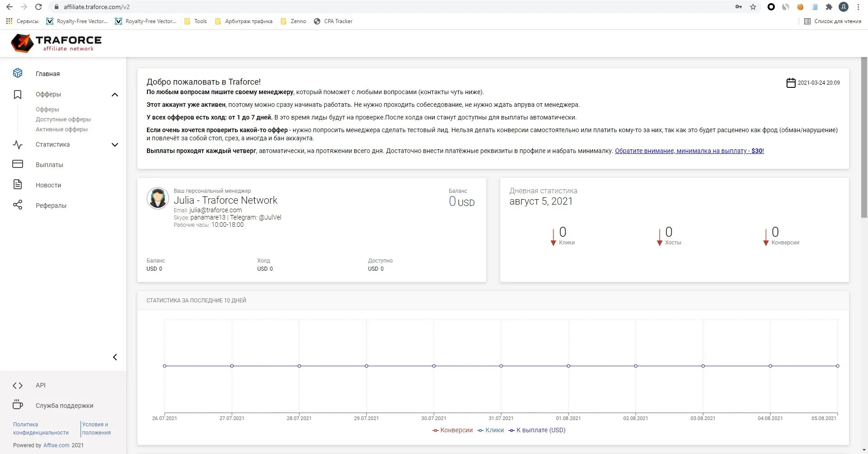Open Политика конфиденциальности link
Viewport: 868px width, 454px height.
tap(41, 428)
